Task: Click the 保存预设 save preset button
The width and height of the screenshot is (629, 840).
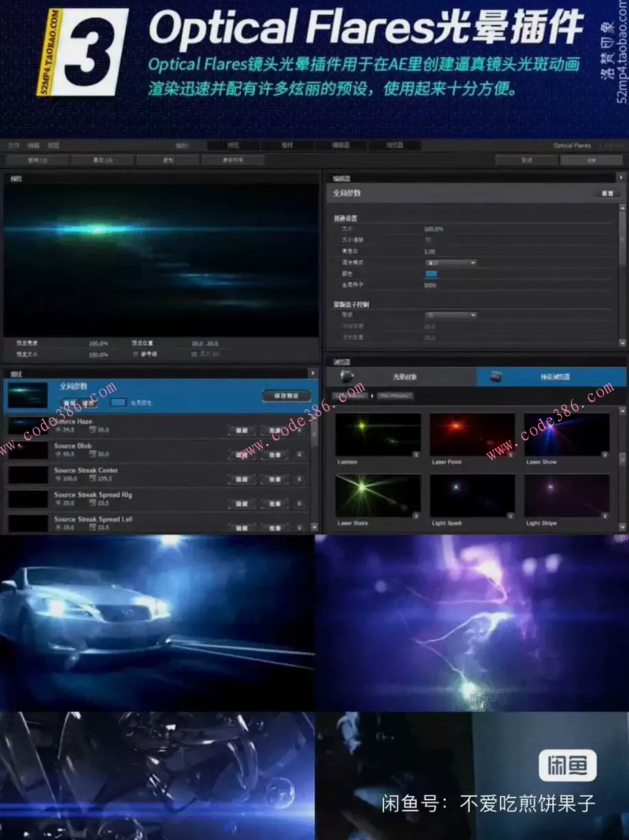Action: 286,396
